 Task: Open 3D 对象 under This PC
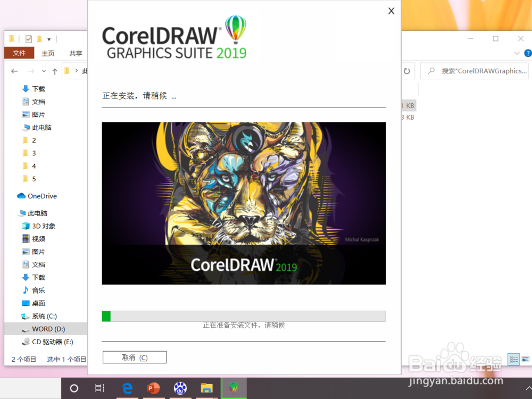point(38,226)
